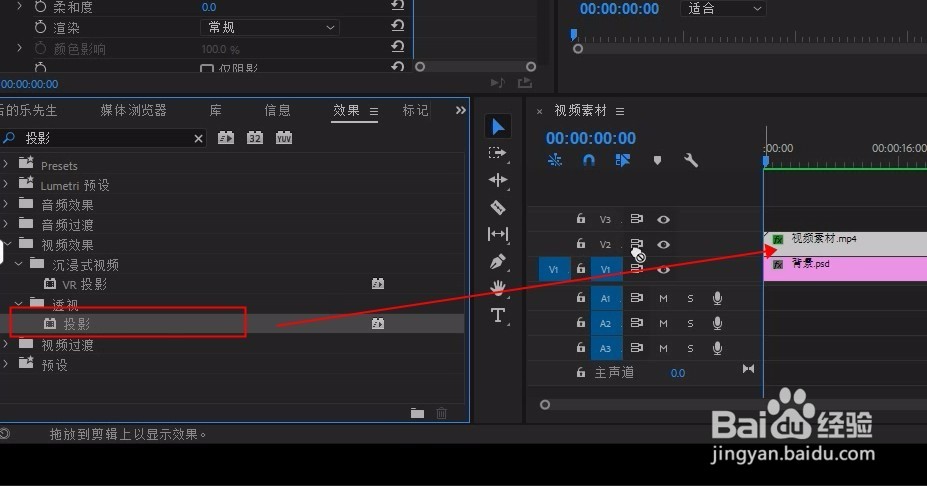Enable voice-over record on A3
The image size is (927, 486).
717,348
